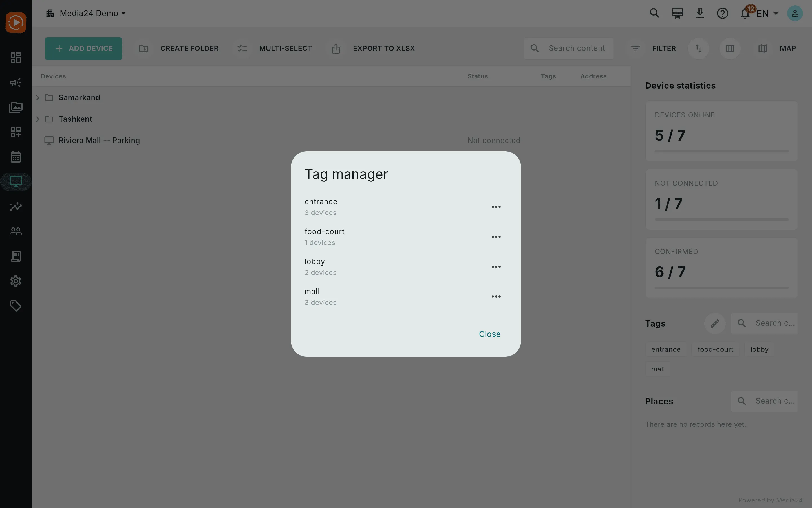Click the DEVICES ONLINE statistics card

721,131
